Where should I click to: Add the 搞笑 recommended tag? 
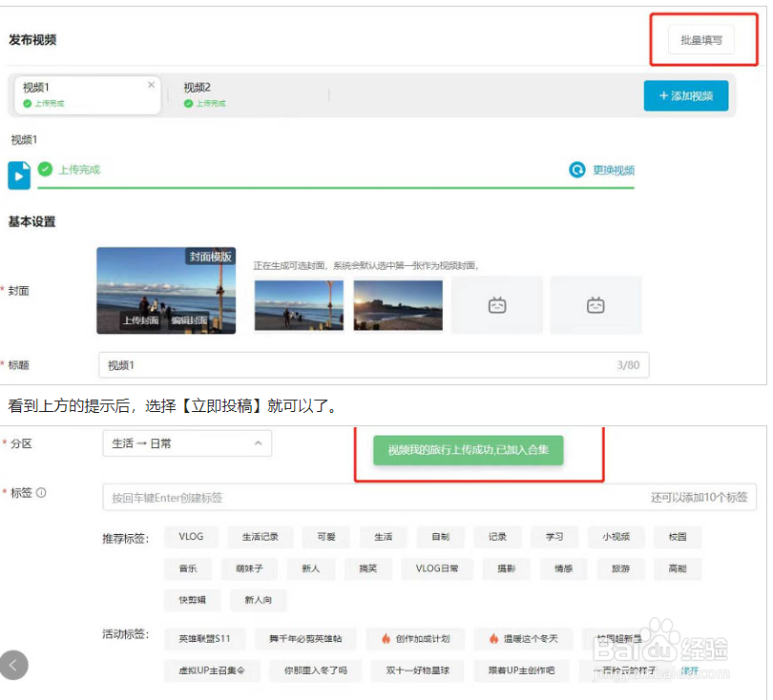pyautogui.click(x=367, y=568)
